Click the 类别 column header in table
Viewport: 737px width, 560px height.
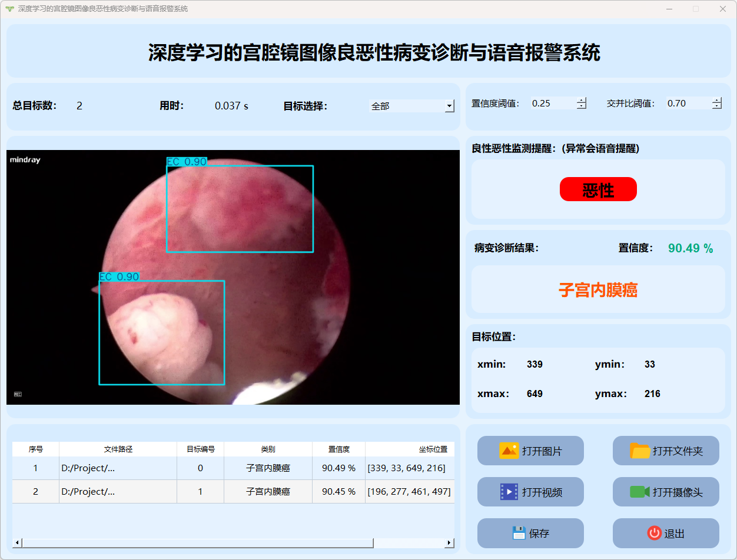(268, 449)
